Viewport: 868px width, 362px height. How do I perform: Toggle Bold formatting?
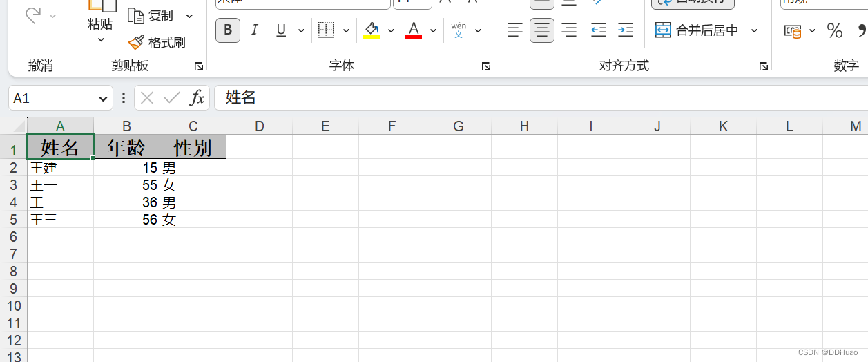[x=228, y=30]
